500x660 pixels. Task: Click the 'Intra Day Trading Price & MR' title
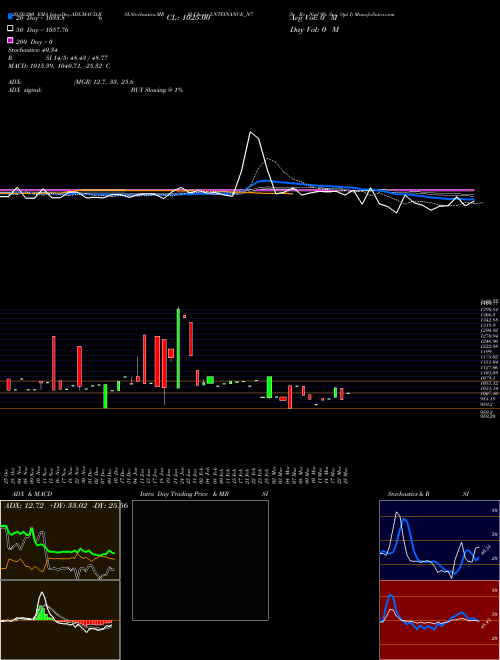pos(184,494)
